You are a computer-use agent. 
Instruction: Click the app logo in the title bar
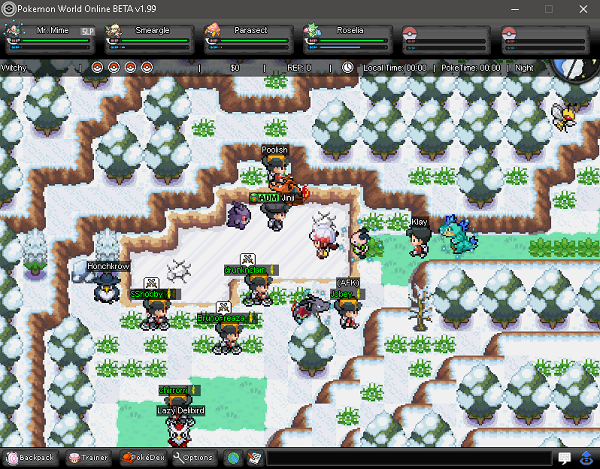point(8,9)
